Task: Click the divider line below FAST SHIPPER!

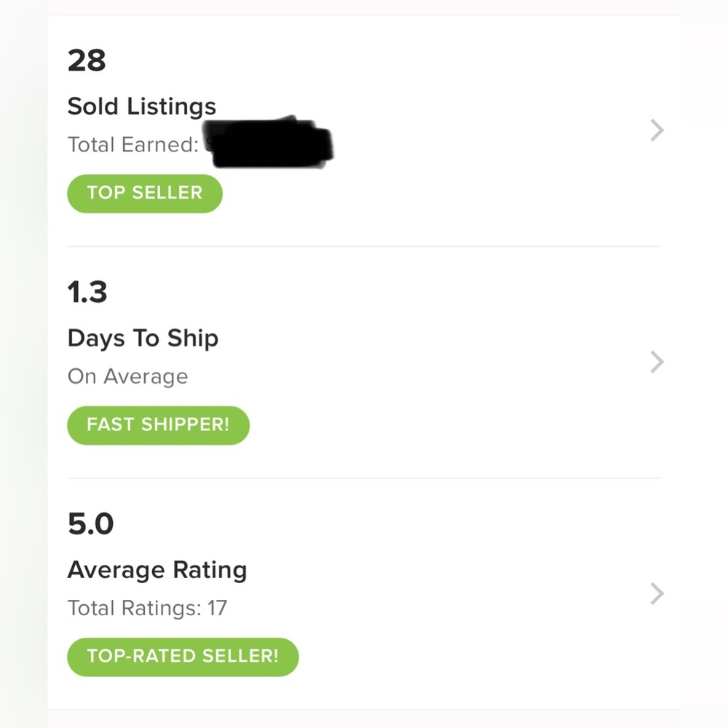Action: point(364,478)
